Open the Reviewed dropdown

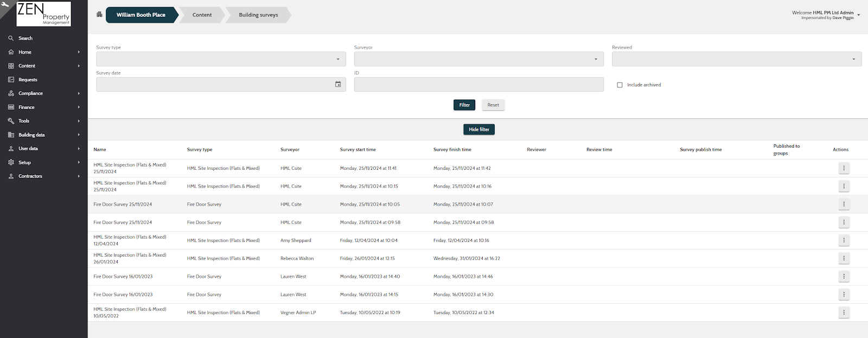tap(737, 59)
